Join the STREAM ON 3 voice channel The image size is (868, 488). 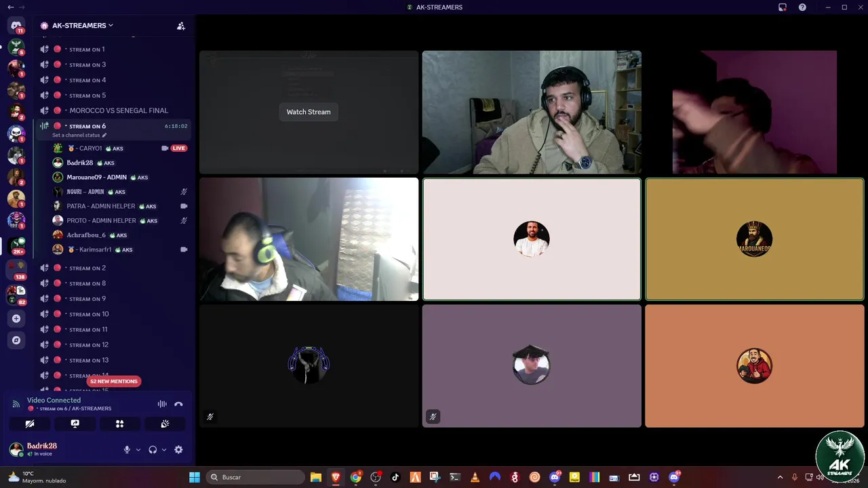click(113, 64)
